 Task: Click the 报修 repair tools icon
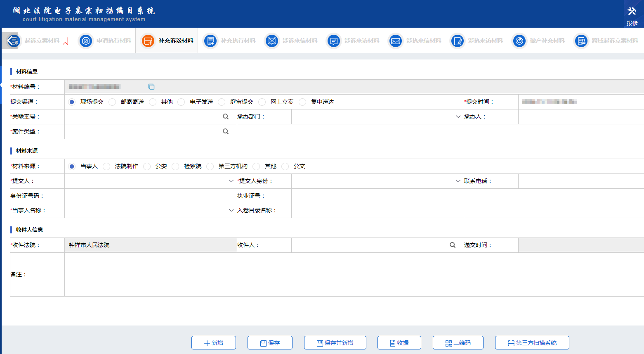632,12
